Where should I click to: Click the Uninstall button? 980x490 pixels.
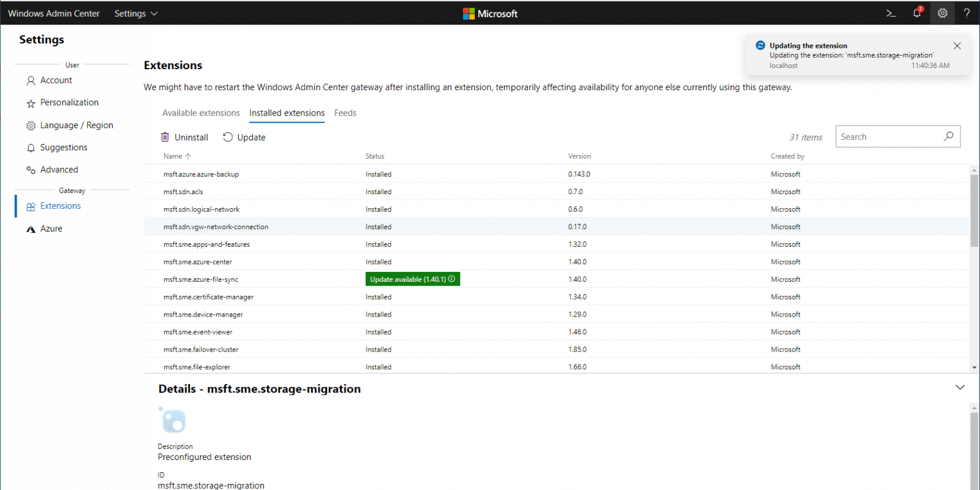coord(184,137)
